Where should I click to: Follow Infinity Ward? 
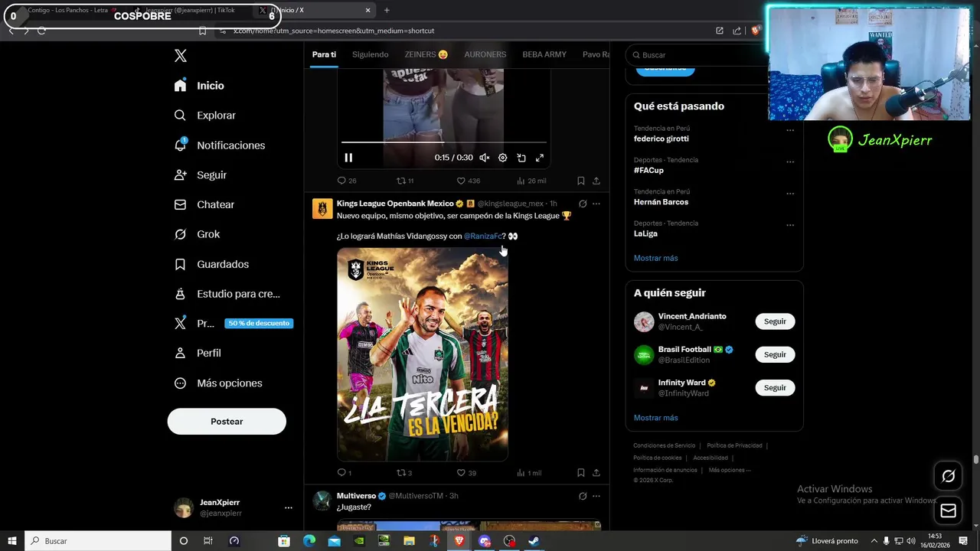(x=775, y=388)
